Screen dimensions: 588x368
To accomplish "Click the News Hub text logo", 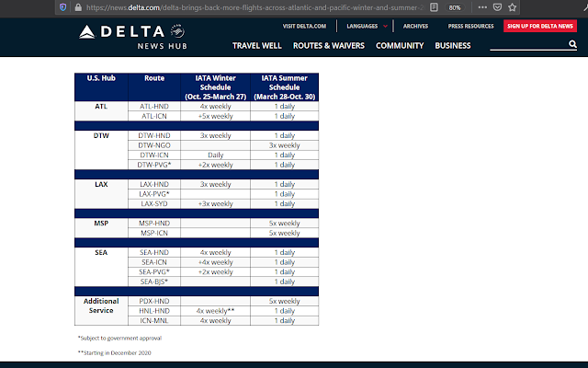I will click(x=162, y=46).
